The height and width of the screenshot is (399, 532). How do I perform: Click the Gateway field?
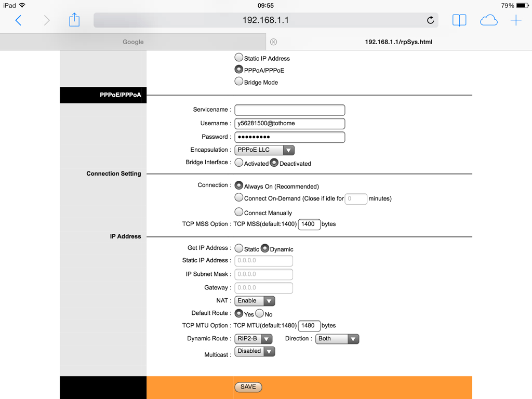coord(263,288)
